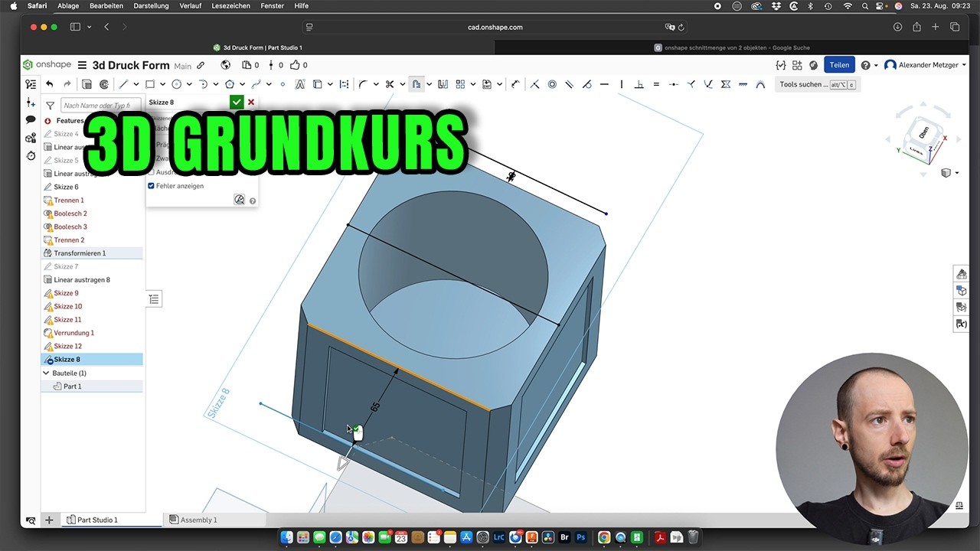Select the Sketch fillet tool
Screen dimensions: 980x551
363,84
